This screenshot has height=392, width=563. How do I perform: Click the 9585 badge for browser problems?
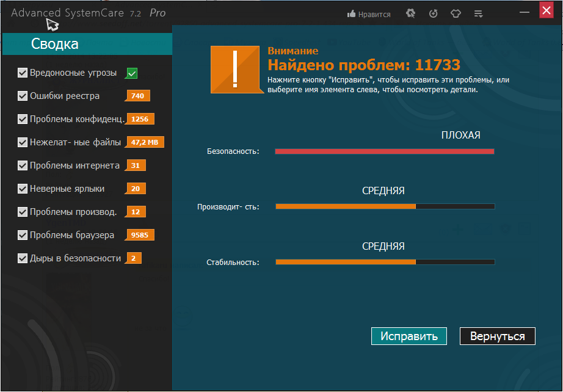point(140,234)
